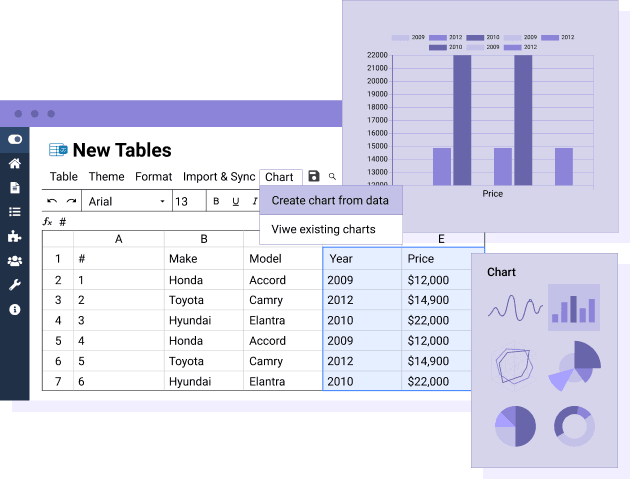This screenshot has width=630, height=479.
Task: Select the bar chart type icon
Action: click(574, 307)
